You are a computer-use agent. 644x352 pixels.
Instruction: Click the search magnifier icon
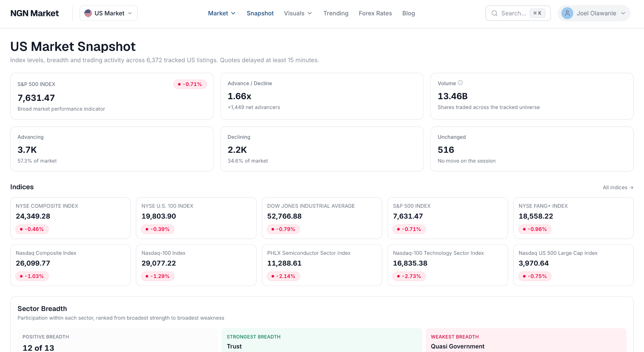coord(494,13)
